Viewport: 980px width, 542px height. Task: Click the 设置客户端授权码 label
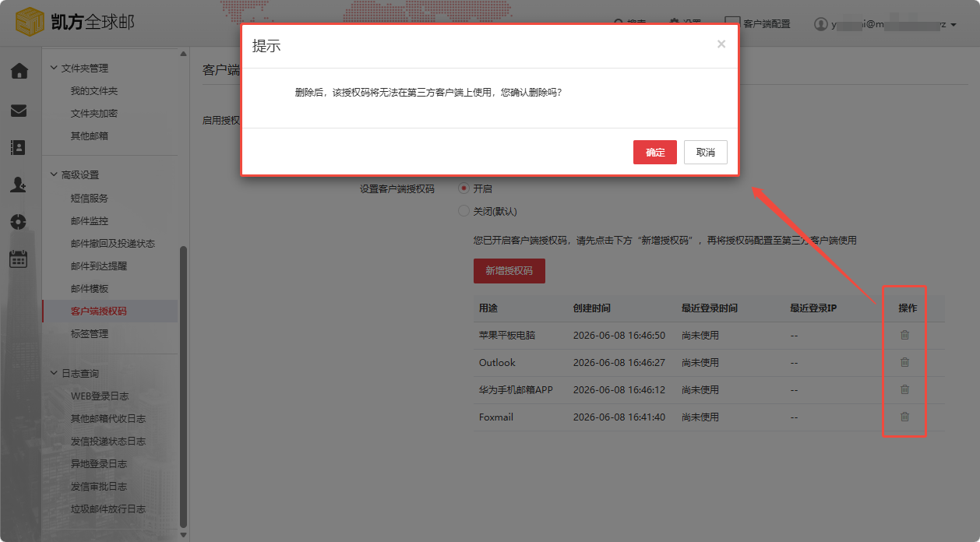[397, 188]
